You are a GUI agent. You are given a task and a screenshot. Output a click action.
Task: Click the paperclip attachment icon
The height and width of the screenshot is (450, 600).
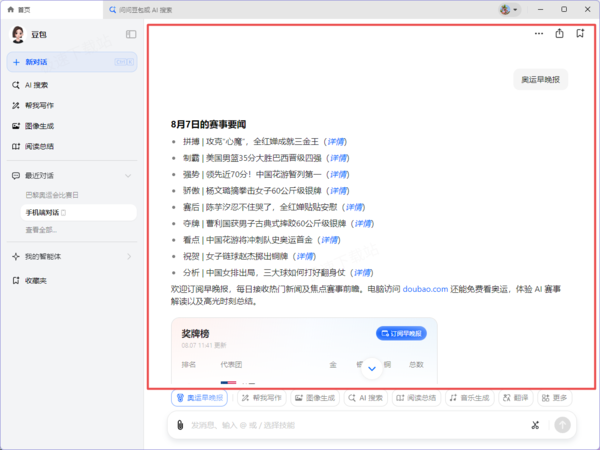(180, 425)
